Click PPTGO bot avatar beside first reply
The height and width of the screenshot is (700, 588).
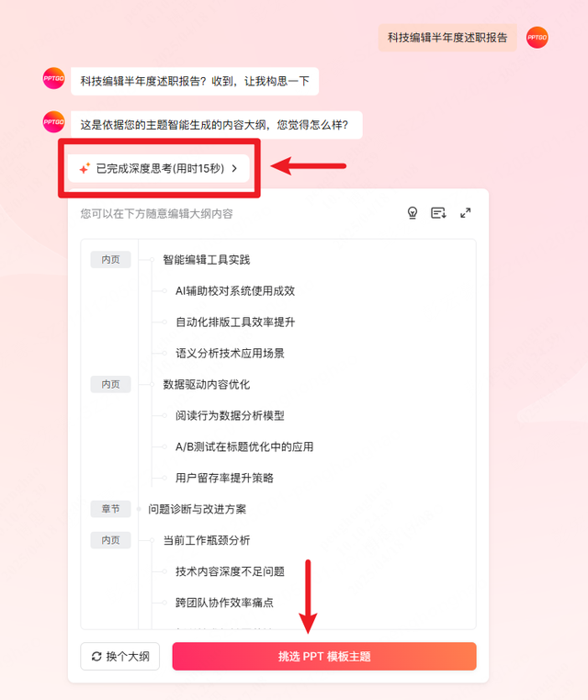tap(53, 78)
